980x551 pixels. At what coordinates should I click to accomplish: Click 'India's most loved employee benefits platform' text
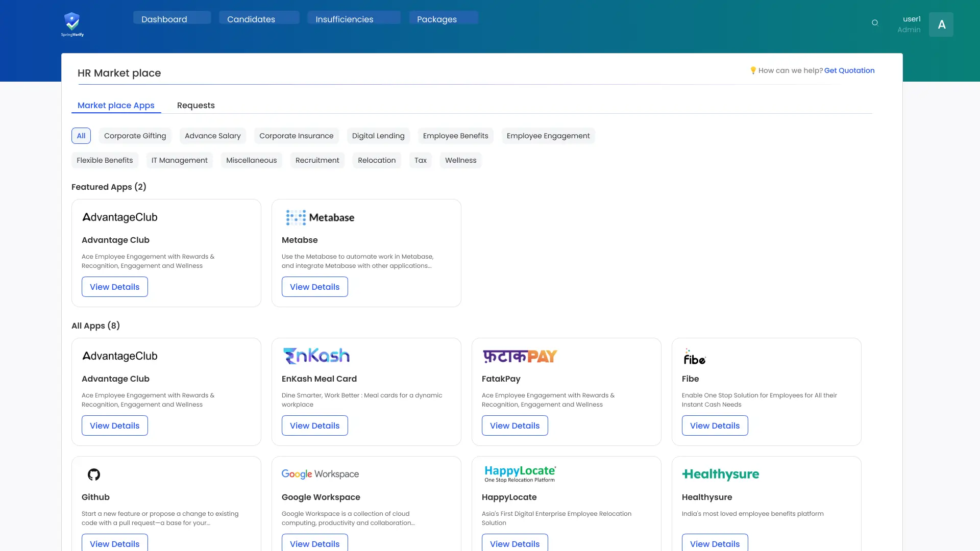pyautogui.click(x=753, y=514)
